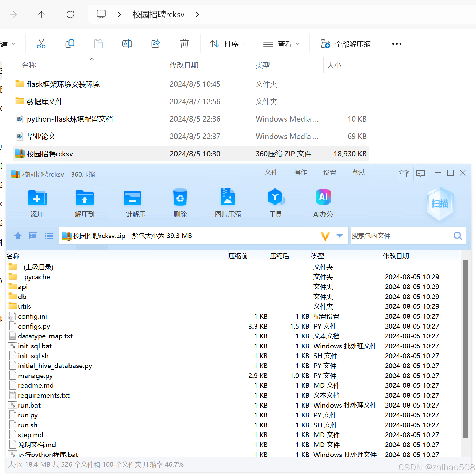Click the skin T-shirt icon in 360压缩 title bar

pyautogui.click(x=404, y=173)
